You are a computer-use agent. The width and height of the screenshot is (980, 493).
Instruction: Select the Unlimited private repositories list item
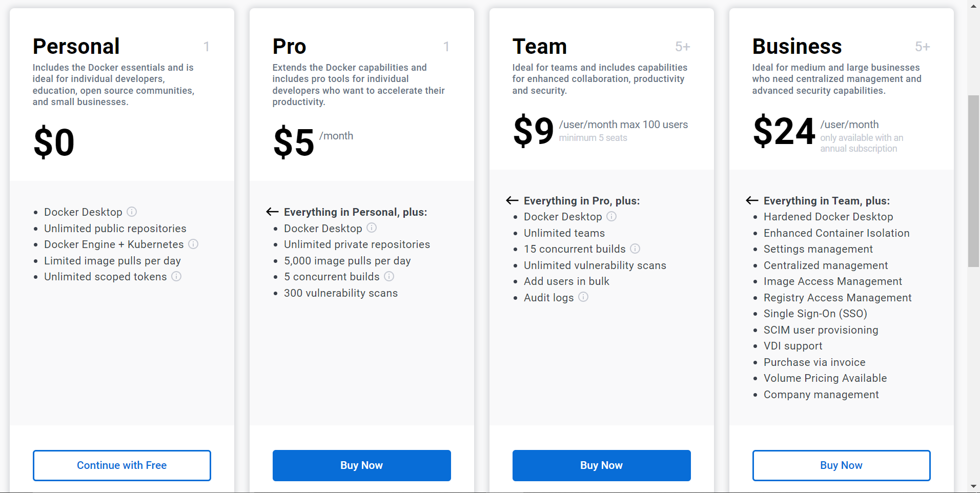(357, 244)
